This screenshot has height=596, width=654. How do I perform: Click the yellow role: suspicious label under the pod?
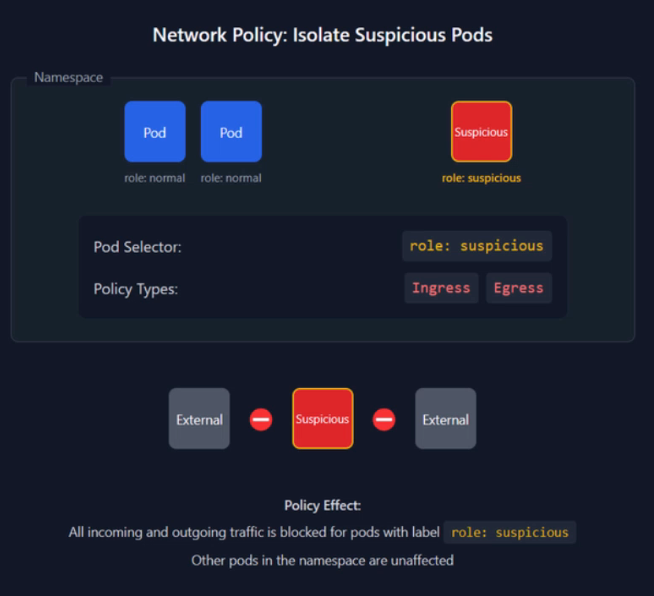[481, 178]
